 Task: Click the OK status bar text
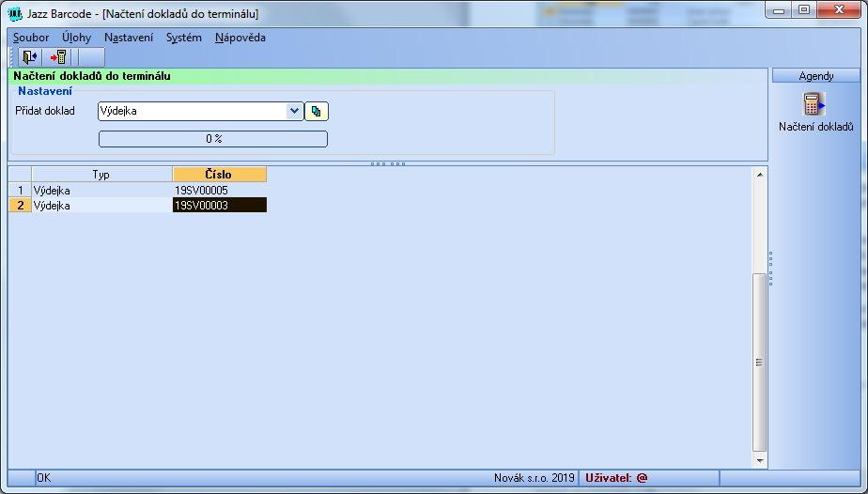[44, 477]
